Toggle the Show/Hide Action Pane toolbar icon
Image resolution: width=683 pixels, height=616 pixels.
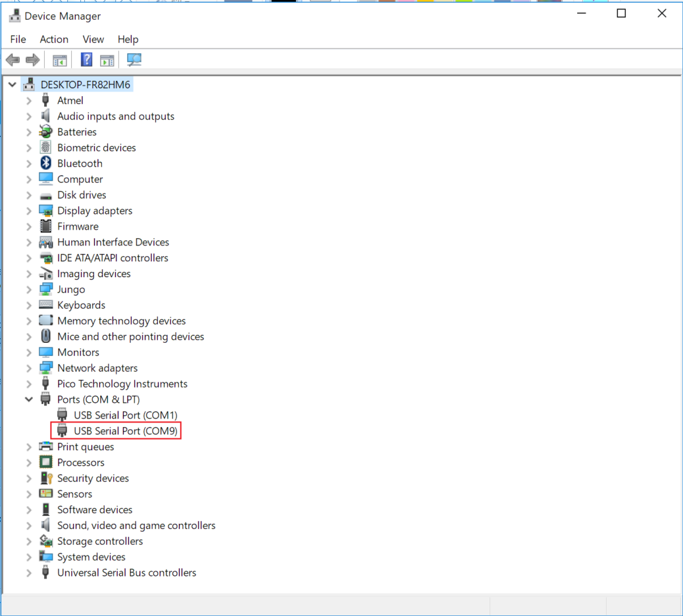(107, 60)
